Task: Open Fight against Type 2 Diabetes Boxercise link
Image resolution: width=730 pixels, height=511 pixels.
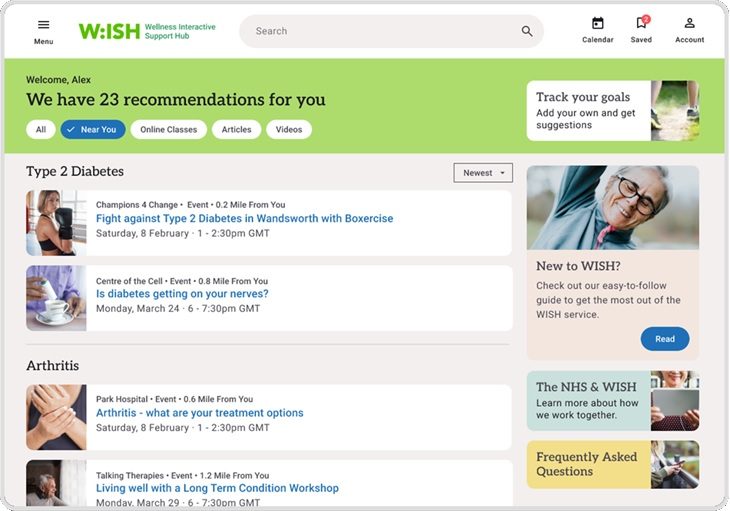Action: tap(244, 218)
